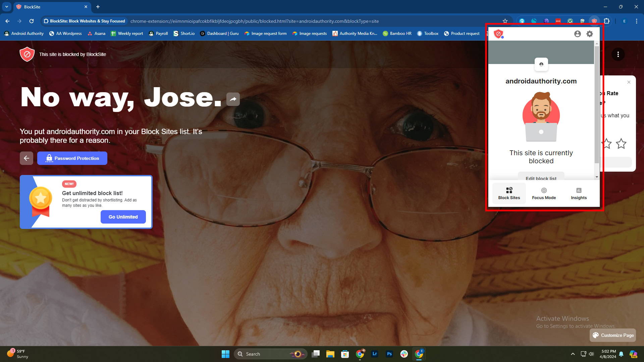
Task: Click the Go Unlimited button
Action: point(123,217)
